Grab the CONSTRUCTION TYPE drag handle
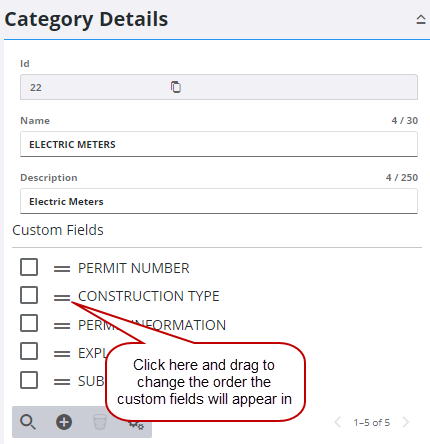Image resolution: width=430 pixels, height=444 pixels. coord(62,296)
